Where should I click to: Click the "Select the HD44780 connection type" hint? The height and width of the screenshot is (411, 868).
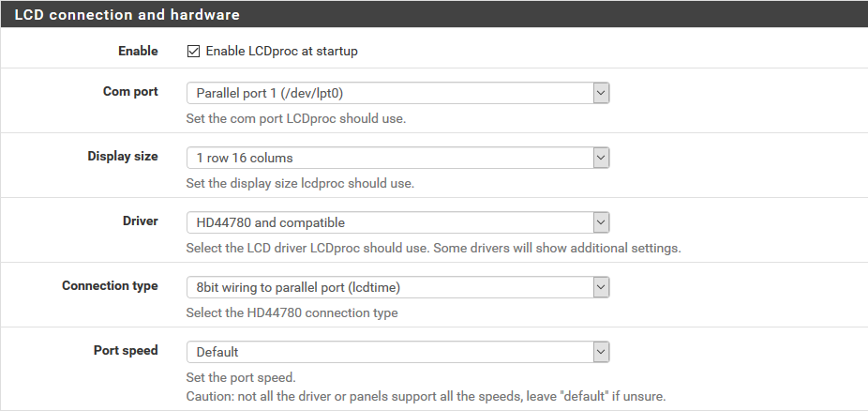(x=292, y=312)
